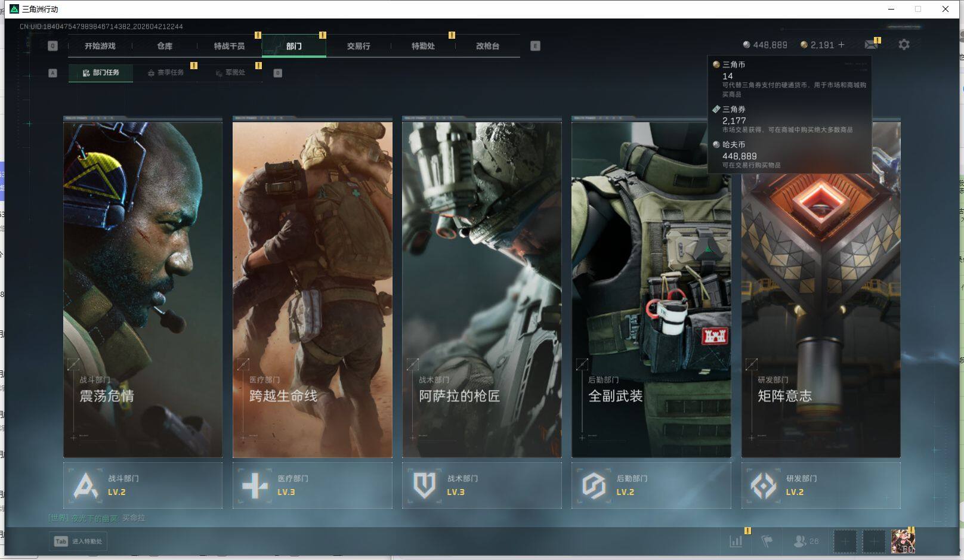Viewport: 964px width, 560px height.
Task: Click the 开始游戏 tab
Action: point(100,46)
